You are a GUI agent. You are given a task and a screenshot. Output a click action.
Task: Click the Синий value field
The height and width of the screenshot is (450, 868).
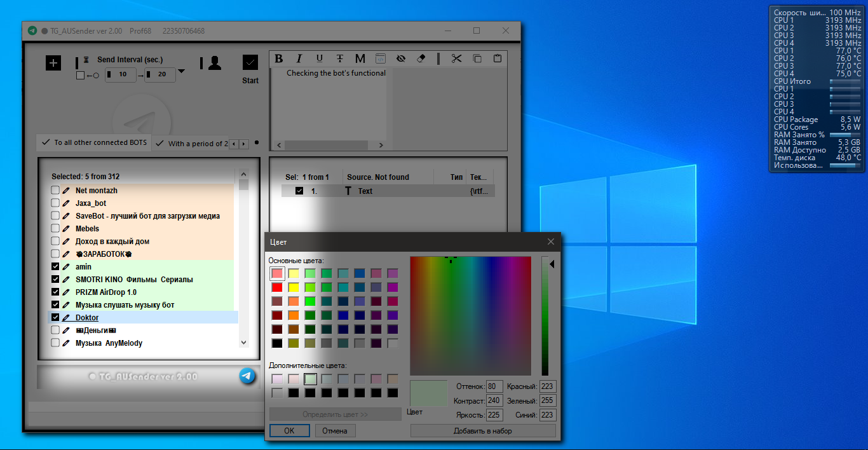click(548, 414)
